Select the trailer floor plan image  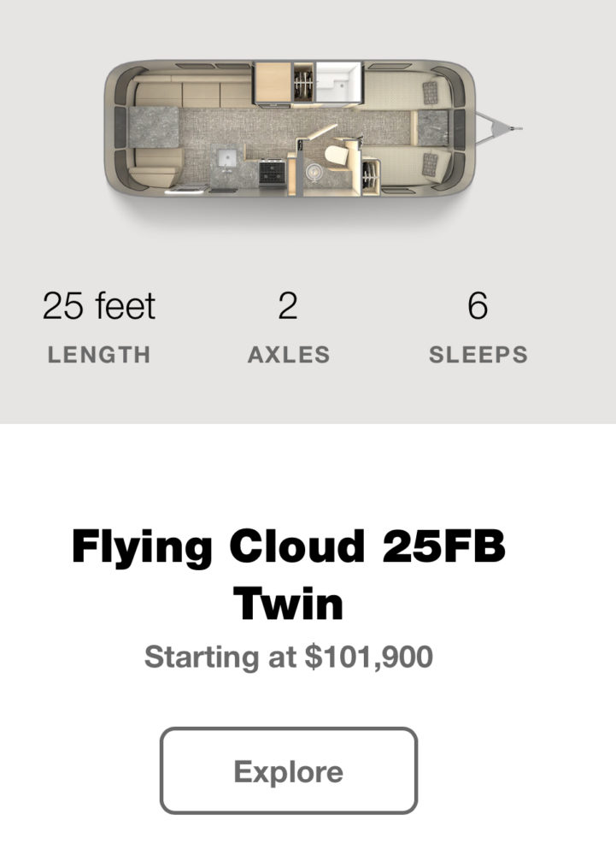pyautogui.click(x=314, y=129)
